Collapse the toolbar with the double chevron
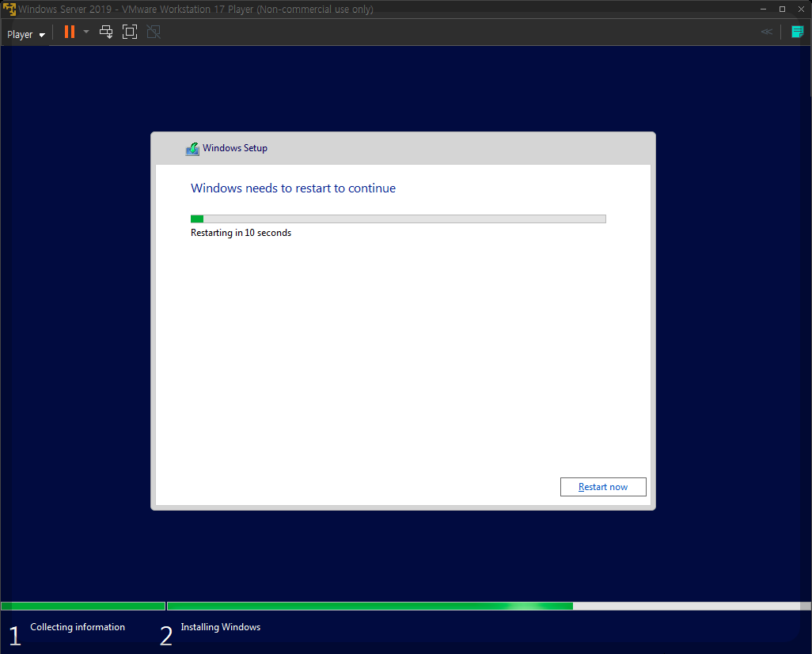Screen dimensions: 812x654 [766, 32]
